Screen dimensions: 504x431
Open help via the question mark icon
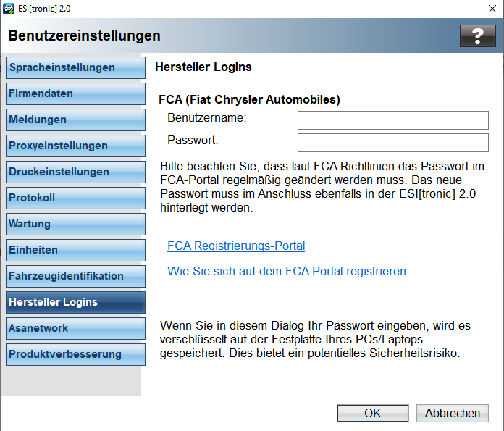pyautogui.click(x=478, y=35)
